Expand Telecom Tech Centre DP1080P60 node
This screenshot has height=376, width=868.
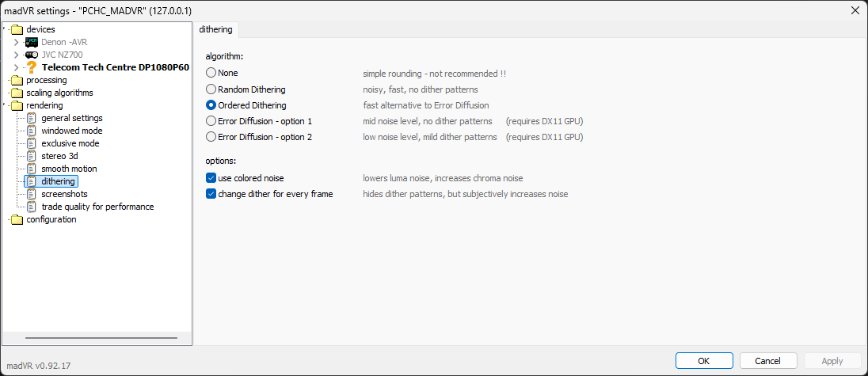(x=16, y=67)
